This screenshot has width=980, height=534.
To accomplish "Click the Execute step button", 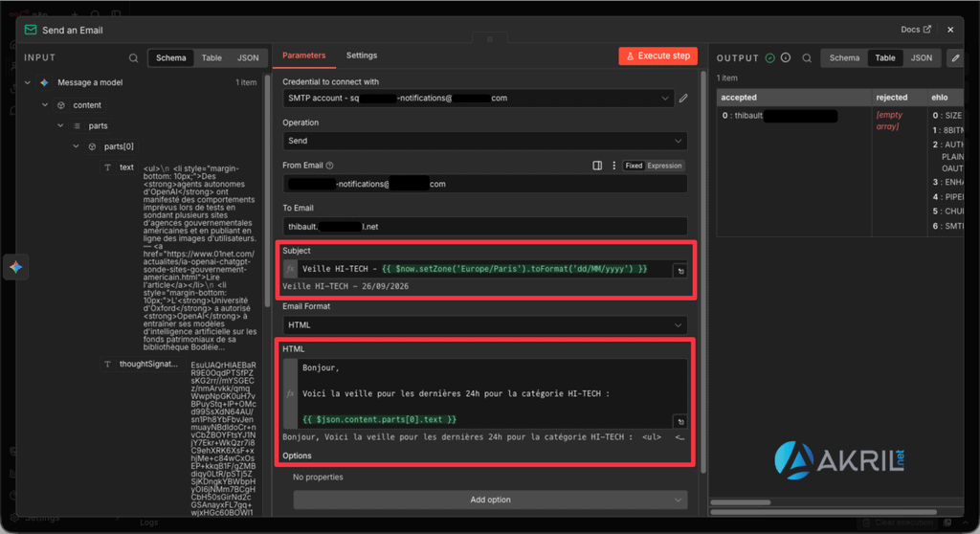I will tap(658, 56).
